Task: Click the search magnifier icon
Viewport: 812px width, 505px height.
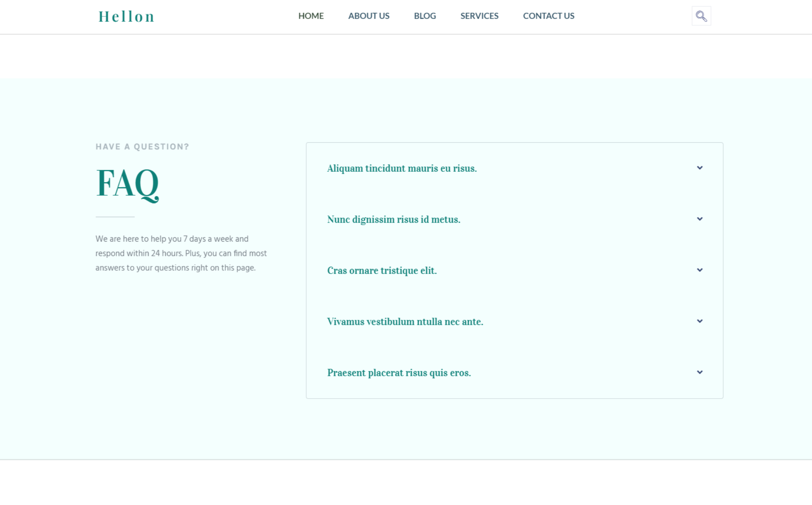Action: pos(701,16)
